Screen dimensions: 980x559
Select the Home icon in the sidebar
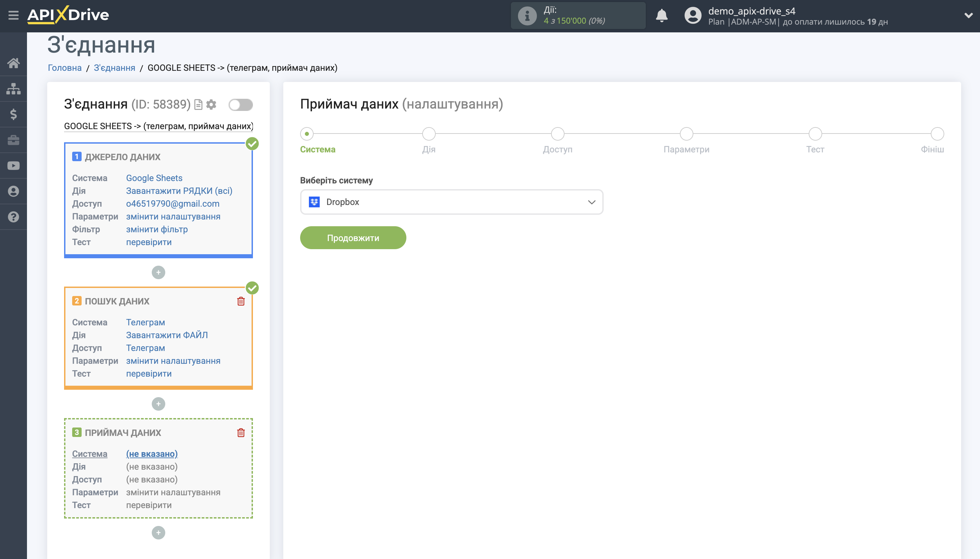click(x=14, y=63)
